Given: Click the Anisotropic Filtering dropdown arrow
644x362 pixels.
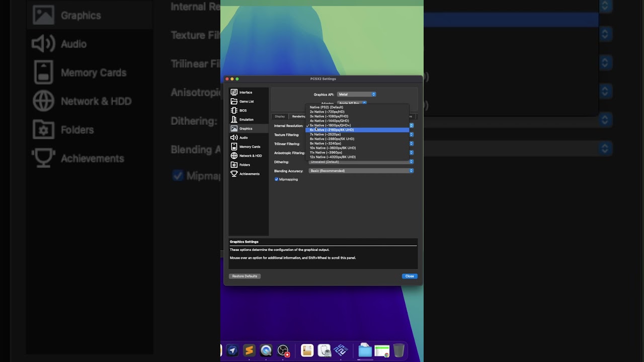Looking at the screenshot, I should tap(412, 153).
